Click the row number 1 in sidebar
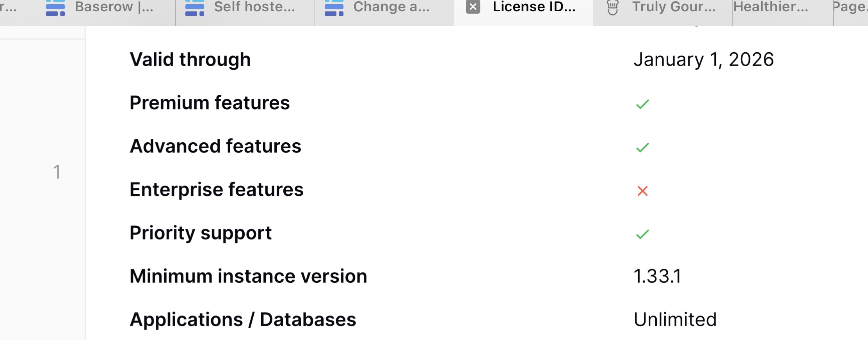Viewport: 868px width, 340px height. coord(57,172)
